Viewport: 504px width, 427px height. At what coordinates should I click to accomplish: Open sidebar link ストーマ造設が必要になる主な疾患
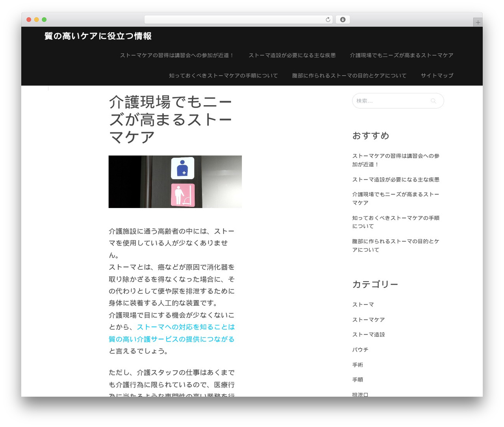click(396, 180)
